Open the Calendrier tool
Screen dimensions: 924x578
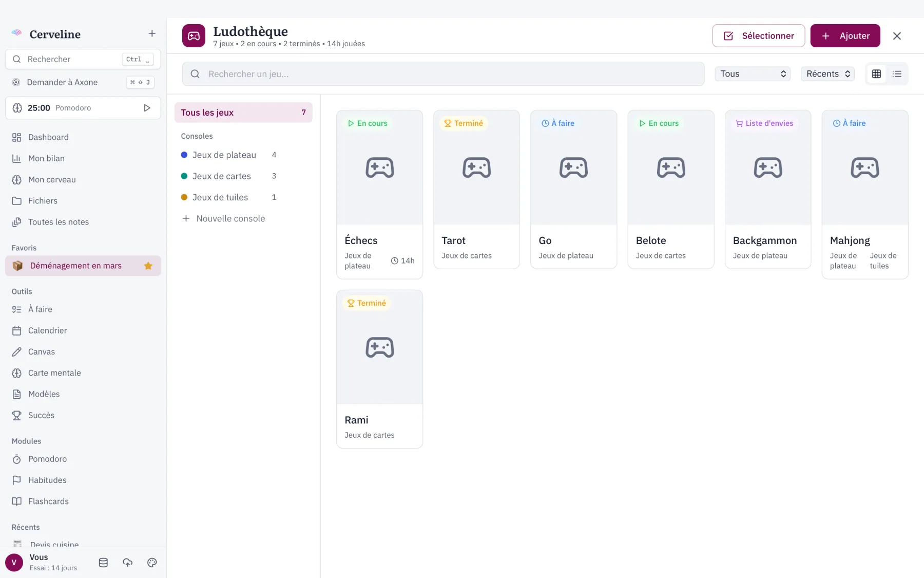coord(83,330)
